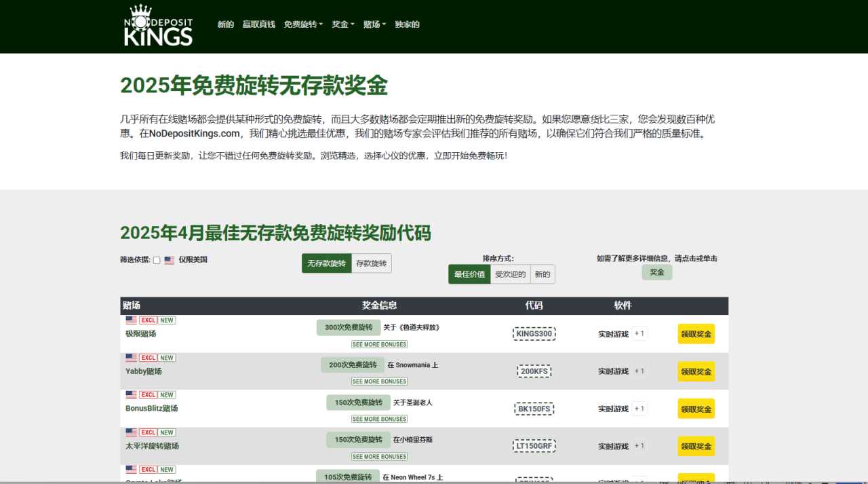Click the US flag icon in 太平洋旋转赌场 row

[x=131, y=432]
